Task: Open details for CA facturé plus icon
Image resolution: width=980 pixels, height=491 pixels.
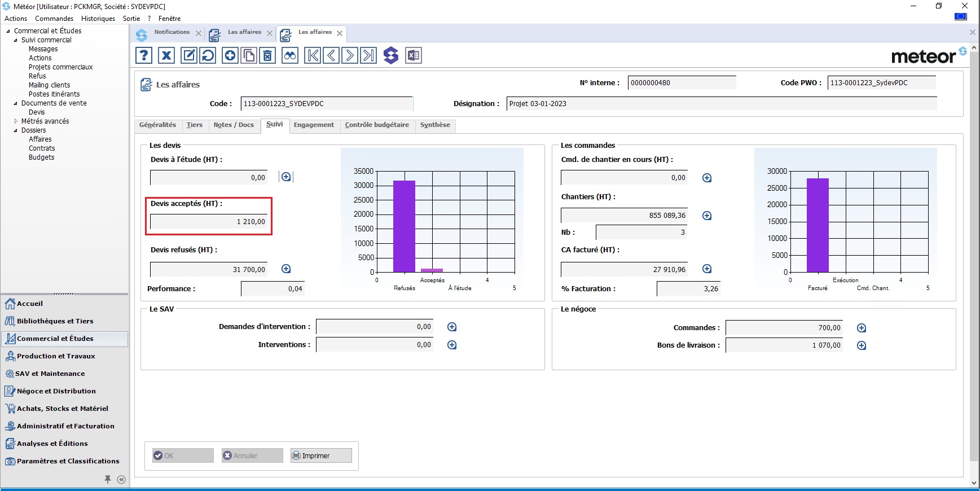Action: point(707,269)
